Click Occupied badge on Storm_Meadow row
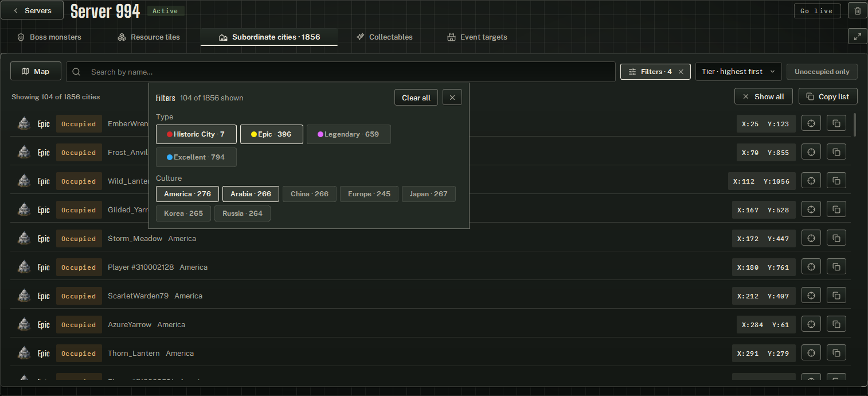This screenshot has height=396, width=868. coord(79,238)
